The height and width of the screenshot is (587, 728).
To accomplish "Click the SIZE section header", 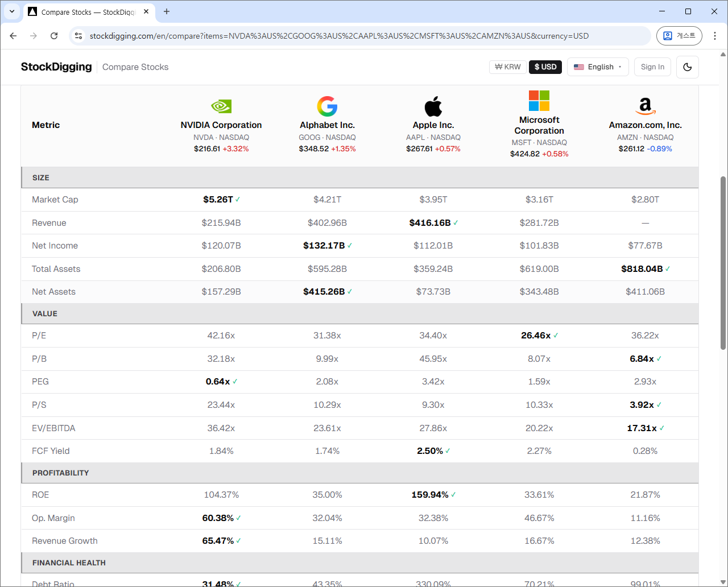I will coord(359,177).
